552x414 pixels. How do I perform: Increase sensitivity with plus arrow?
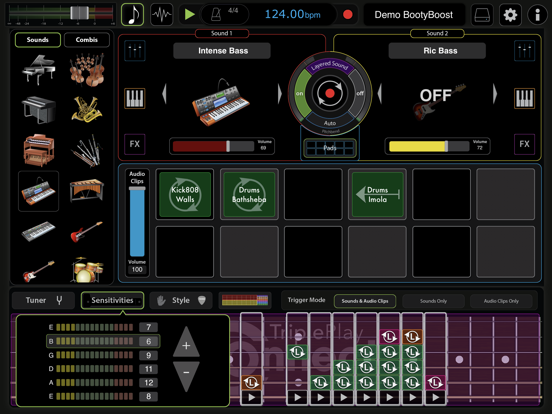tap(186, 342)
